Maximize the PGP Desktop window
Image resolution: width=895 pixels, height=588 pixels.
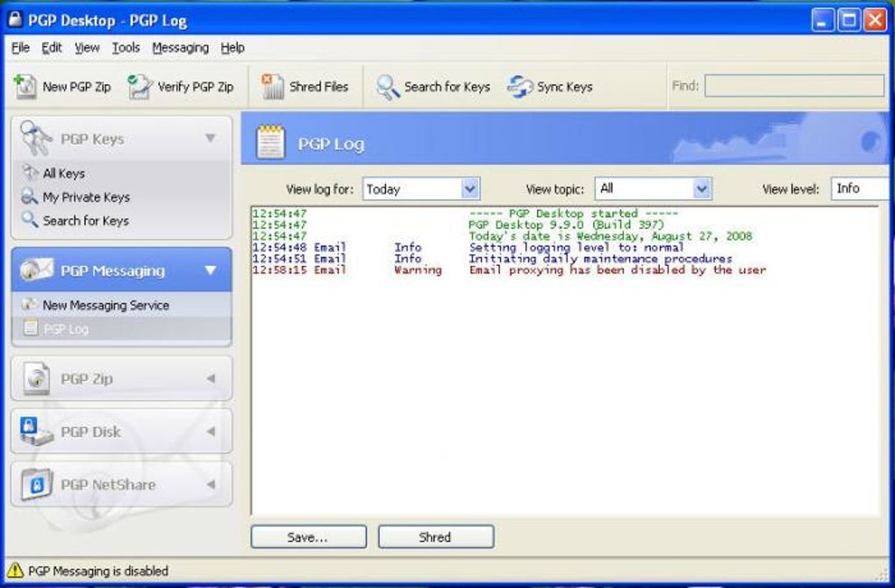point(848,20)
